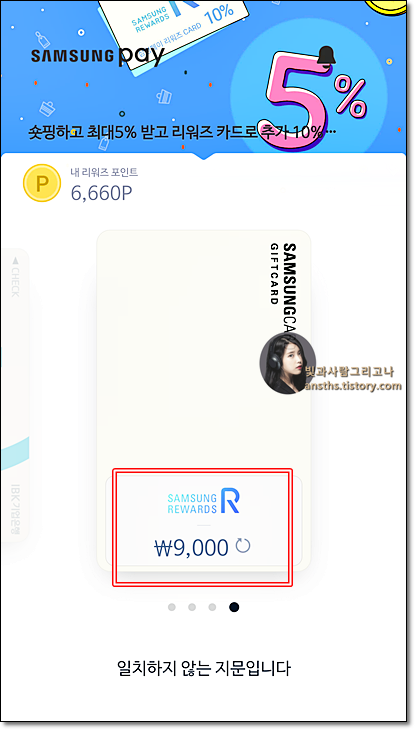
Task: Click the small credit card icon in banner
Action: [164, 96]
